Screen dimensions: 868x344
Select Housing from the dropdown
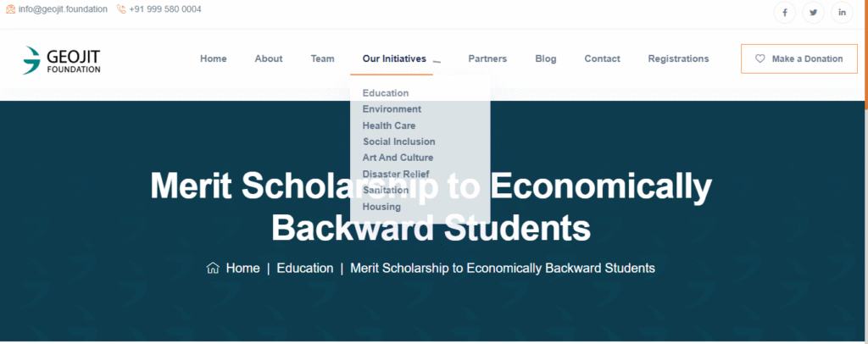(381, 207)
